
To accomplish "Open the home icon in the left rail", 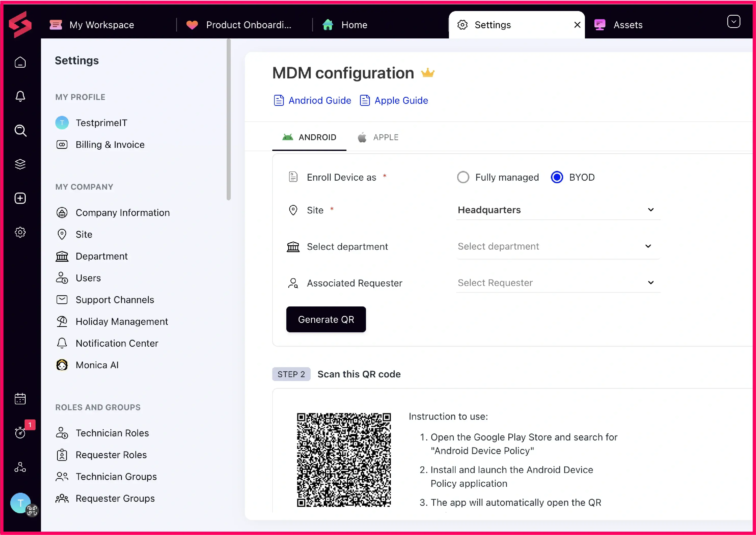I will coord(20,62).
